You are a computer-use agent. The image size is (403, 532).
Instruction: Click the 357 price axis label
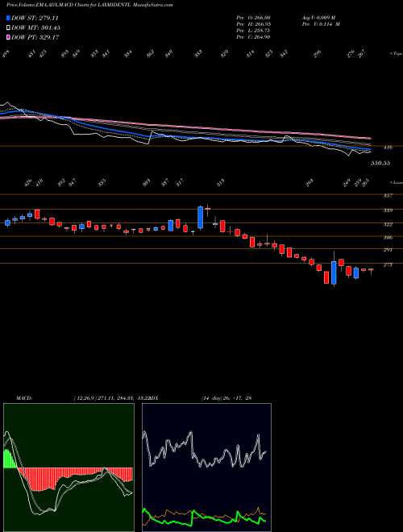coord(388,196)
